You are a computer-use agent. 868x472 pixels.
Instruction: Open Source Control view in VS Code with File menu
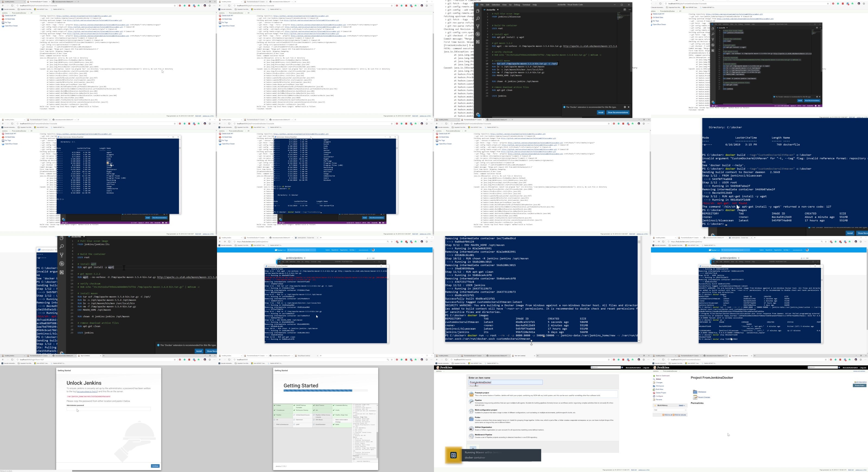click(478, 26)
